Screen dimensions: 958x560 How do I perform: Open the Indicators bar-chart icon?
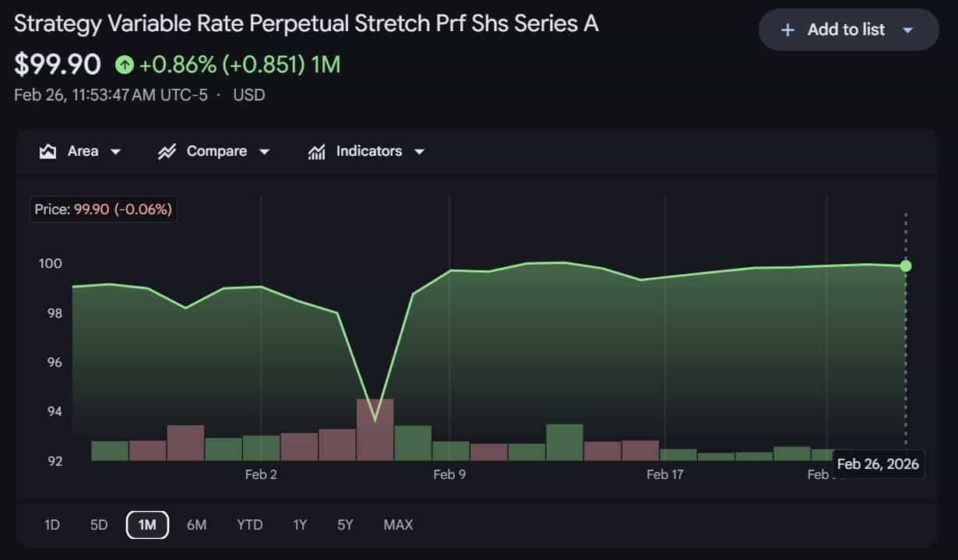click(316, 150)
